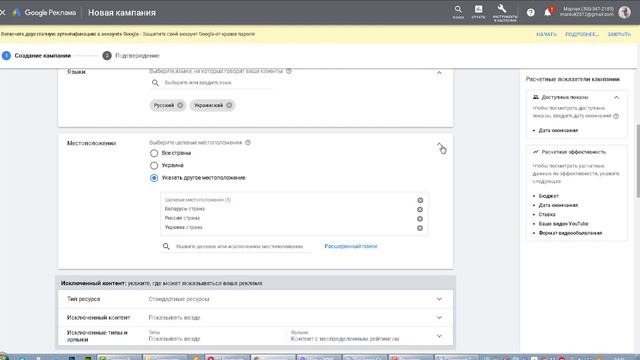The image size is (640, 360).
Task: Click help icon next to languages prompt
Action: click(x=289, y=71)
